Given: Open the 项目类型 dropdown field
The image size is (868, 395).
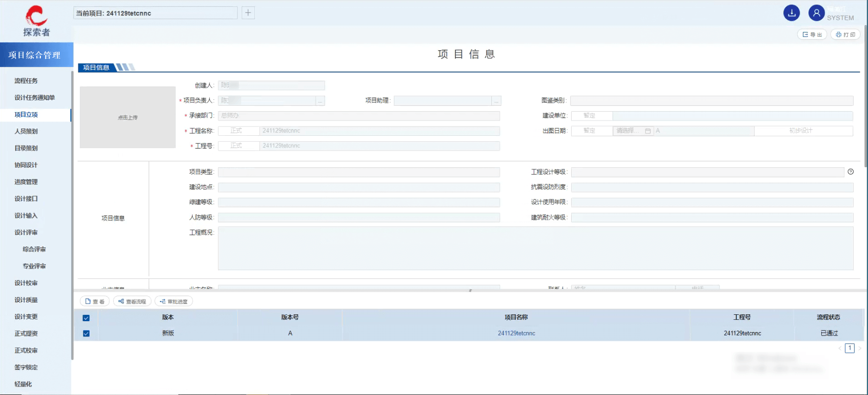Looking at the screenshot, I should pyautogui.click(x=358, y=172).
